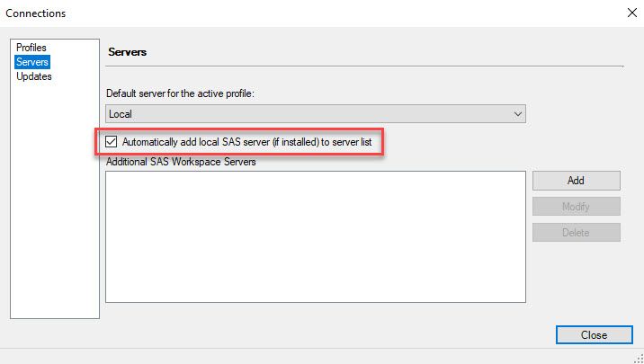Click the Delete button
The height and width of the screenshot is (364, 644).
[576, 233]
